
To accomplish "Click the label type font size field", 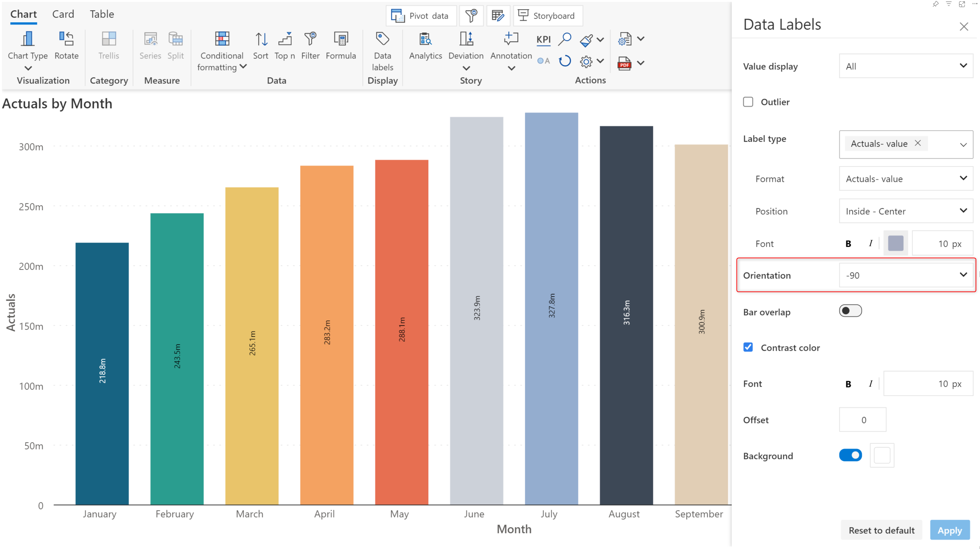I will point(942,243).
